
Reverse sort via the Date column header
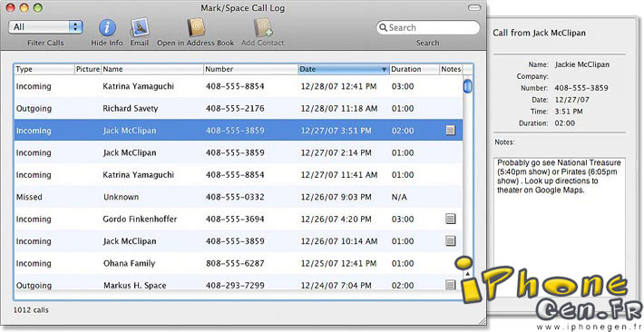(x=344, y=69)
